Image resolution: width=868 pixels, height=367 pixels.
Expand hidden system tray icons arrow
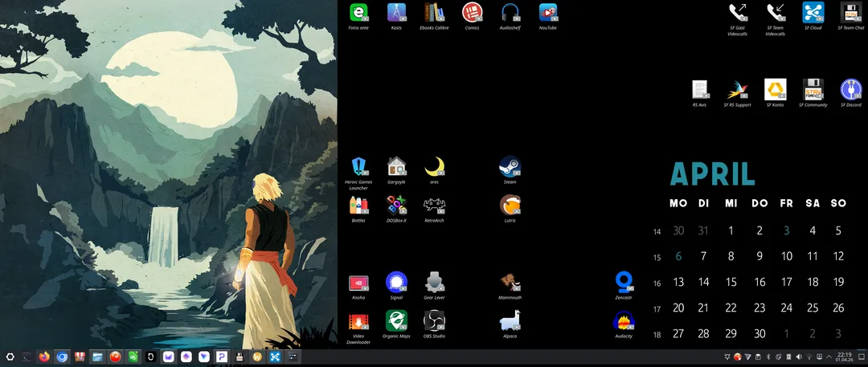829,357
